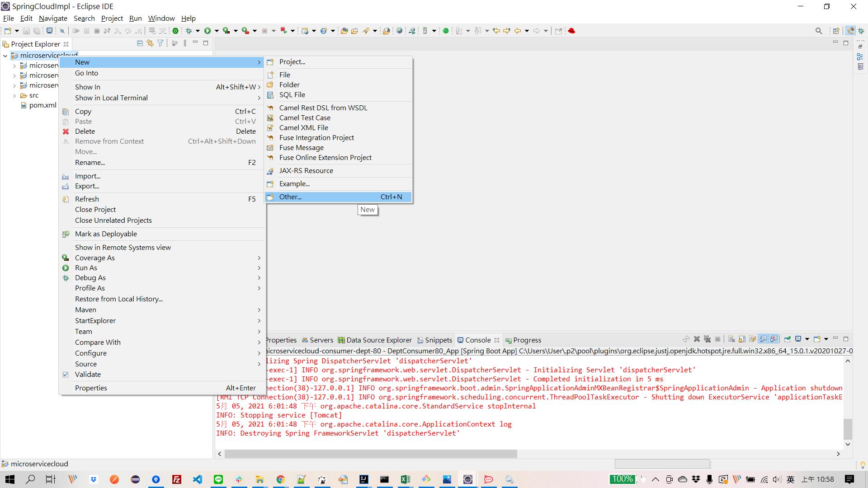Switch to the Progress tab
This screenshot has height=488, width=868.
(523, 340)
